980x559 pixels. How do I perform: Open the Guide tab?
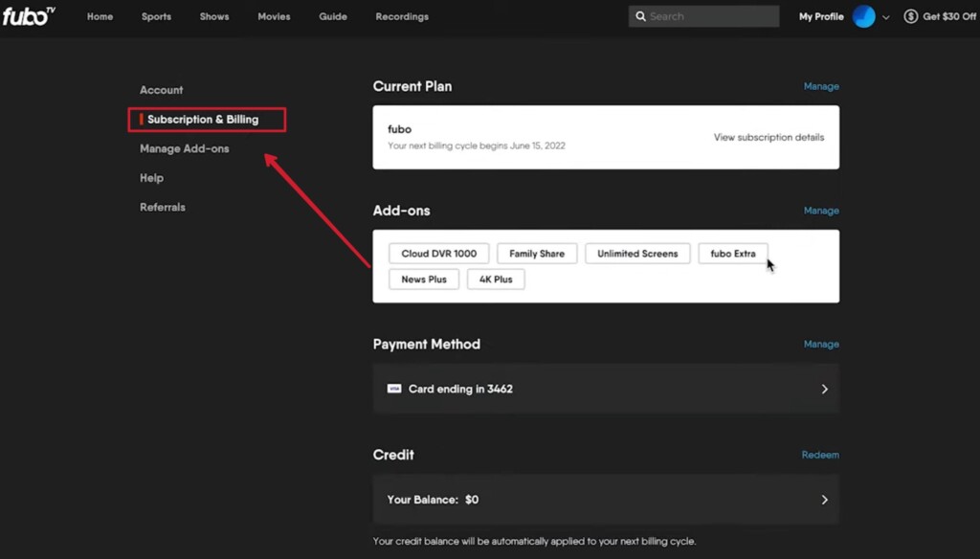click(333, 16)
